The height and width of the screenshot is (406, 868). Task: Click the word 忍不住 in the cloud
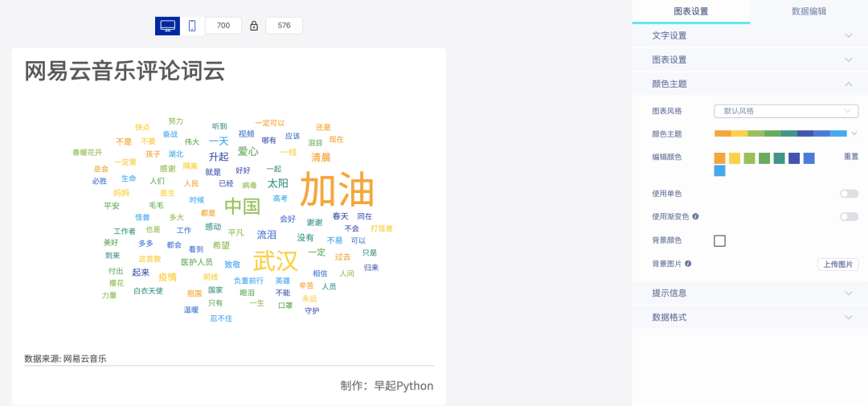(x=222, y=318)
